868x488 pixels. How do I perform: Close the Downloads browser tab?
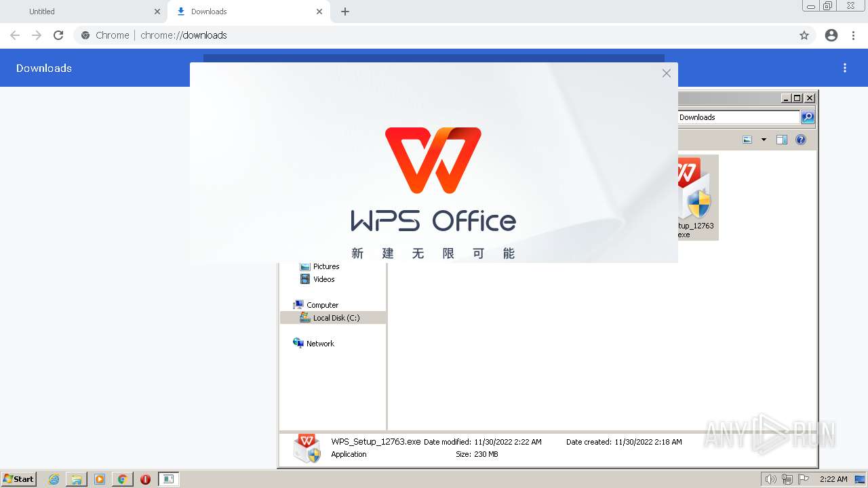[319, 12]
